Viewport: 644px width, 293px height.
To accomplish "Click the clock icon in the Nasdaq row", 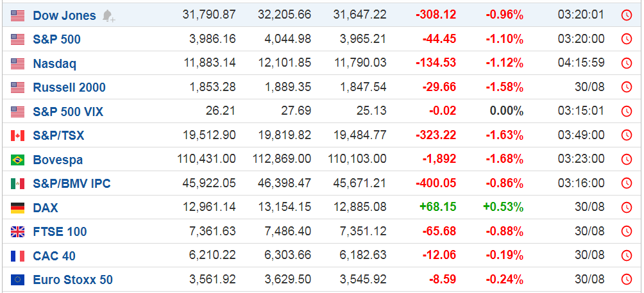I will click(x=626, y=63).
